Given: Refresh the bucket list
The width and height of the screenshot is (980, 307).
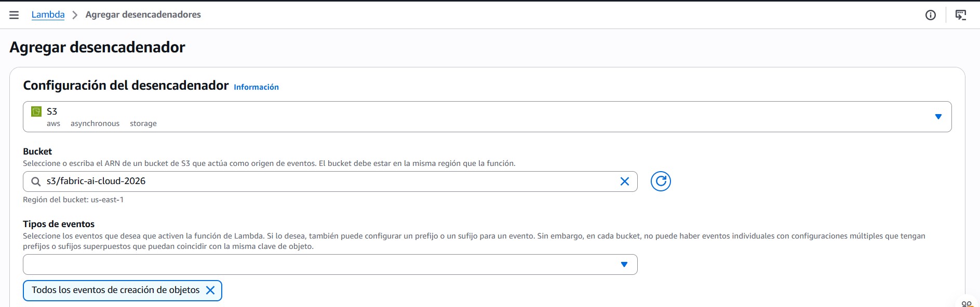Looking at the screenshot, I should 661,182.
